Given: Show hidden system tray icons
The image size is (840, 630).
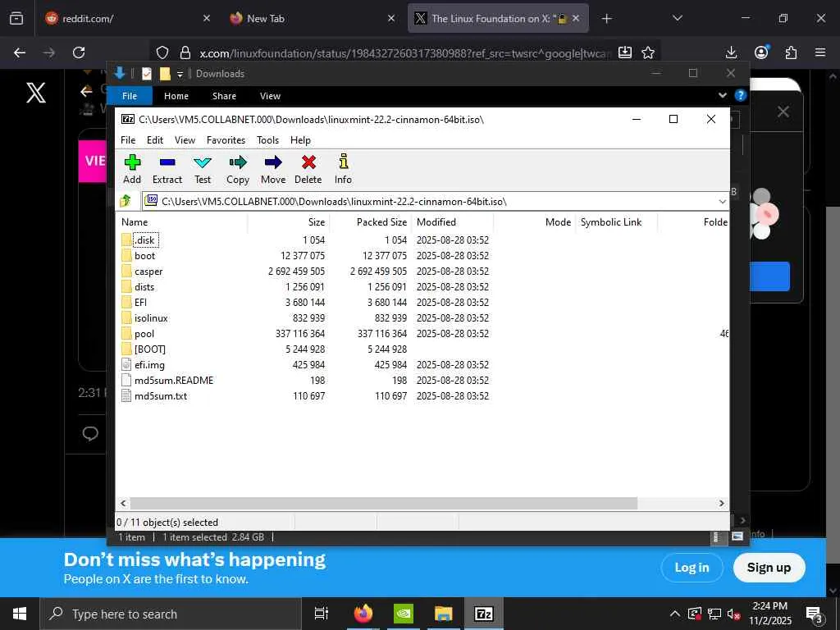Looking at the screenshot, I should click(x=675, y=614).
